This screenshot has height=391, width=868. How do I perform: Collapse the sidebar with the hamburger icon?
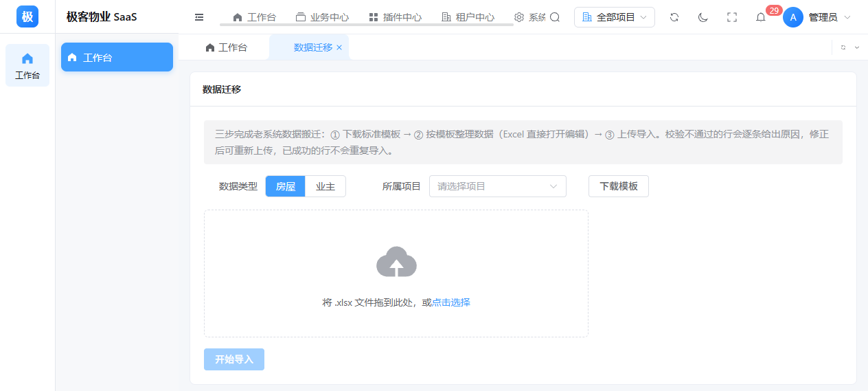[199, 17]
